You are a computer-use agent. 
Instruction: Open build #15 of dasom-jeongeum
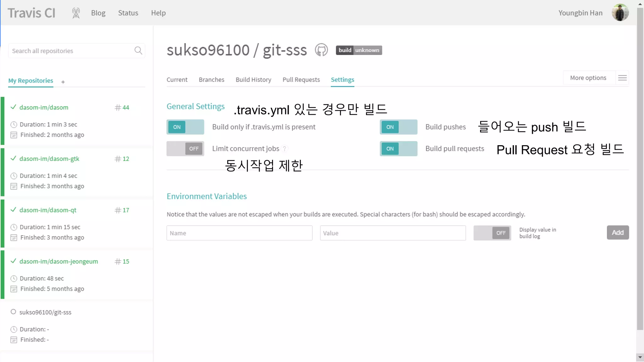122,261
